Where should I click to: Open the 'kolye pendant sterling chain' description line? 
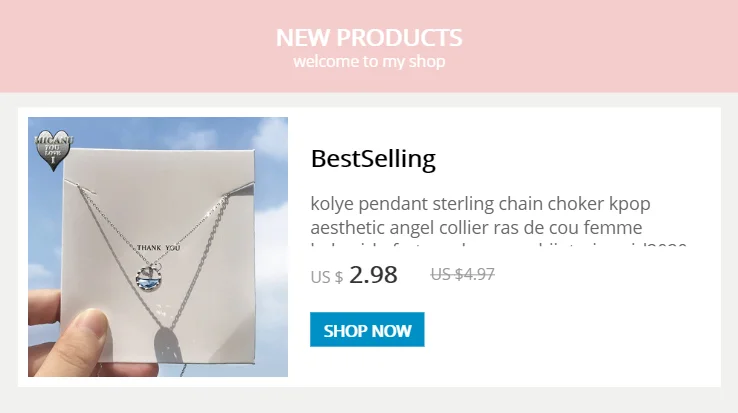480,204
